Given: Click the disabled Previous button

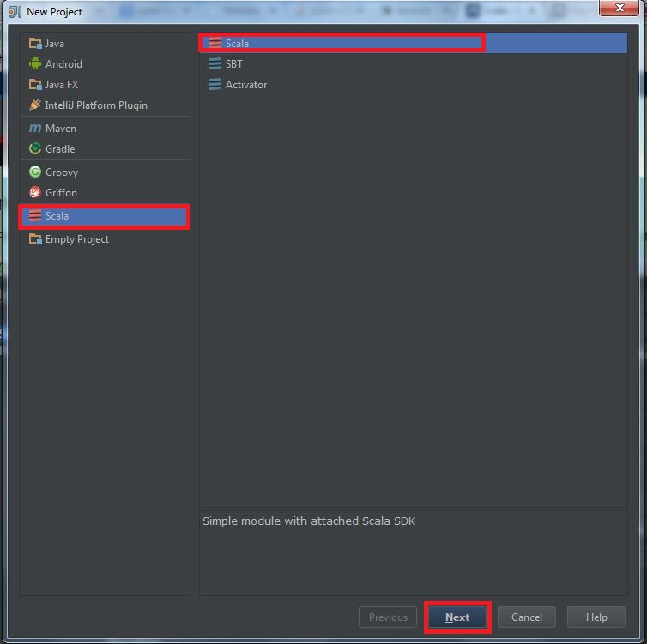Looking at the screenshot, I should pos(388,617).
